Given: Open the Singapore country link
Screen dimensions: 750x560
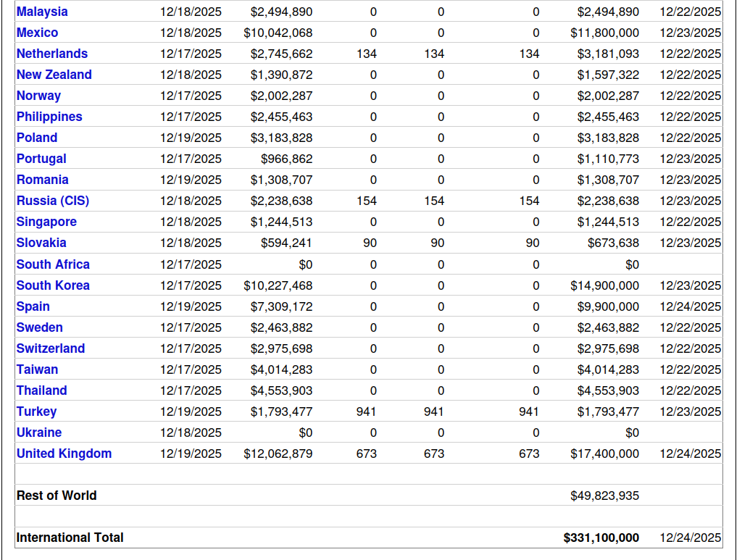Looking at the screenshot, I should (46, 222).
